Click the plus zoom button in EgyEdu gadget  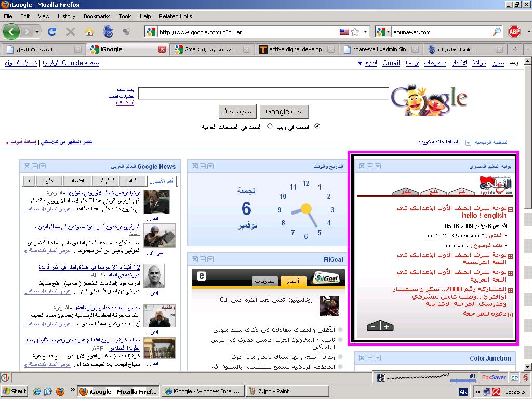387,327
